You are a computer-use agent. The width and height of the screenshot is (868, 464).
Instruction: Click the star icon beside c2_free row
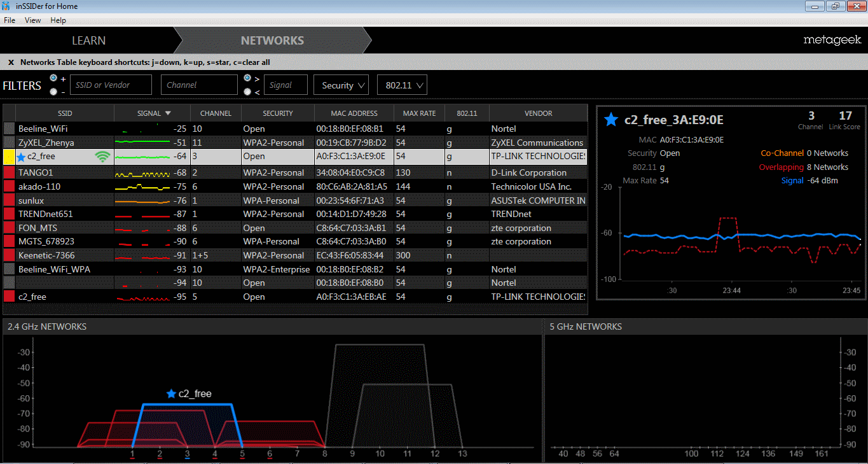click(x=22, y=157)
